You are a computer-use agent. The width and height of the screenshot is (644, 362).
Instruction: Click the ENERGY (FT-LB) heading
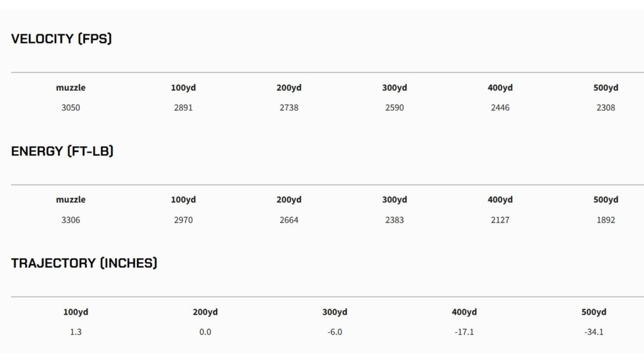click(x=63, y=151)
